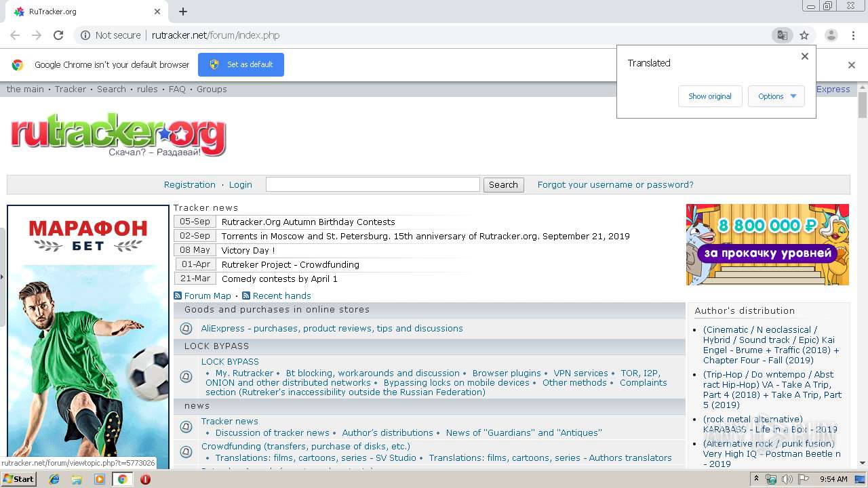This screenshot has width=868, height=488.
Task: Open AliExpress purchases and reviews forum
Action: 332,328
